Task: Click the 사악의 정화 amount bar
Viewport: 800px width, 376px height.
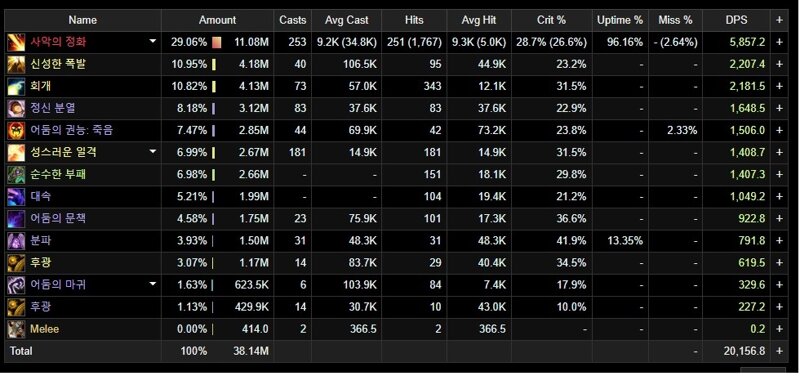Action: coord(217,42)
